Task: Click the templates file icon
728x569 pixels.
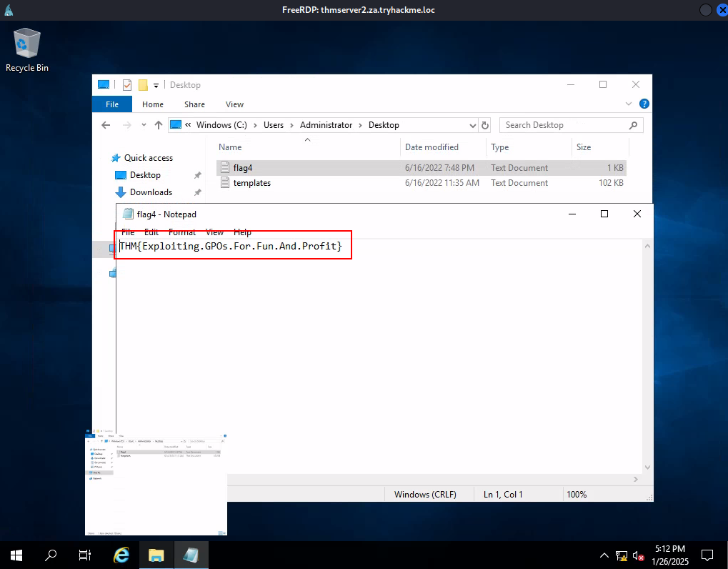Action: pos(225,183)
